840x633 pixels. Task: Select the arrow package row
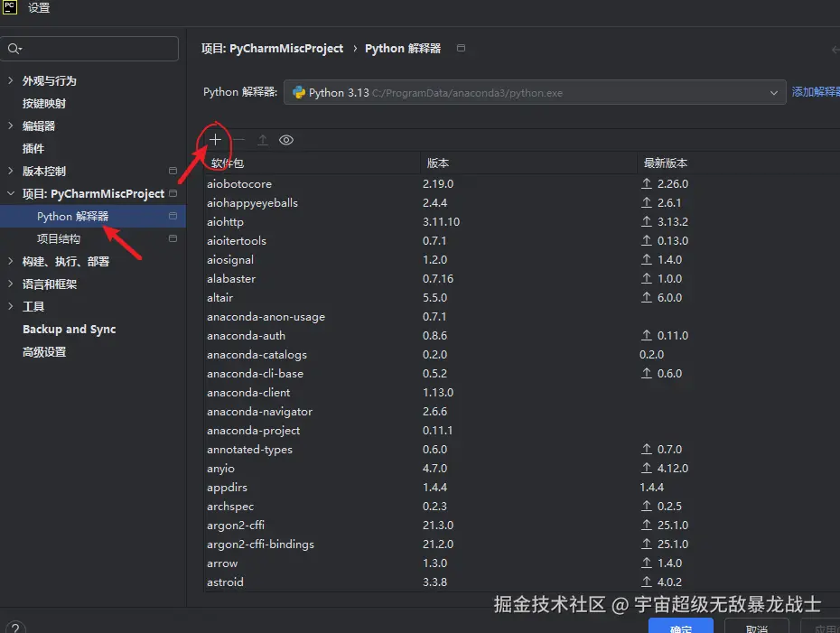click(522, 563)
